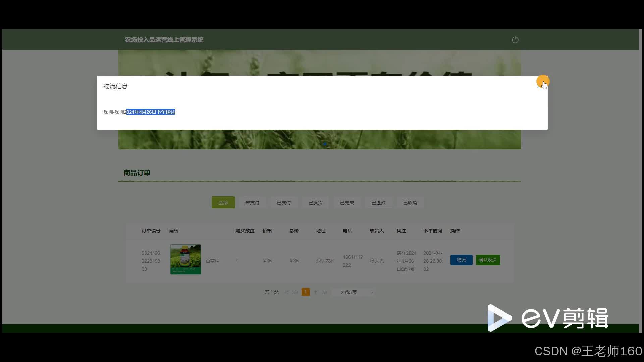Image resolution: width=644 pixels, height=362 pixels.
Task: Filter by 已取消 orders
Action: pyautogui.click(x=410, y=203)
